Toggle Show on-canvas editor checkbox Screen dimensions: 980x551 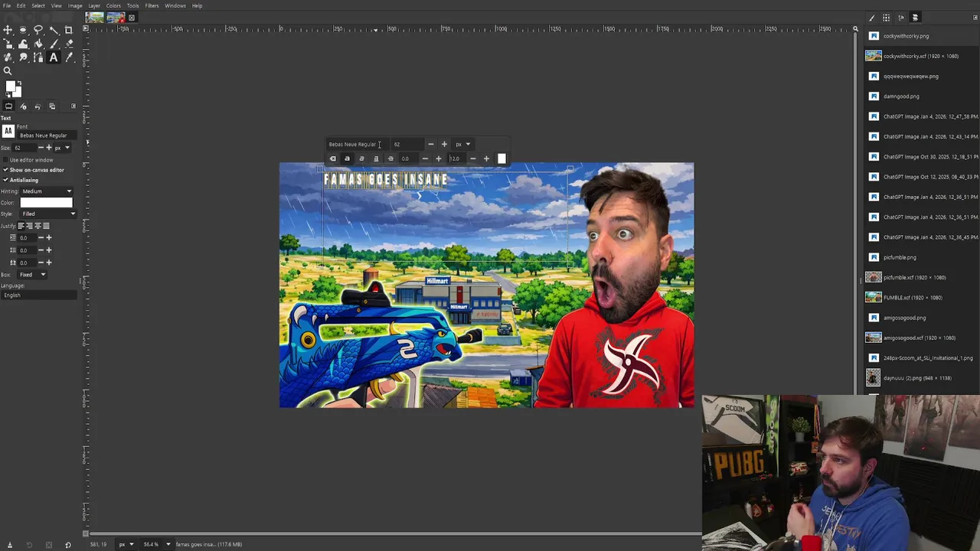pyautogui.click(x=5, y=170)
